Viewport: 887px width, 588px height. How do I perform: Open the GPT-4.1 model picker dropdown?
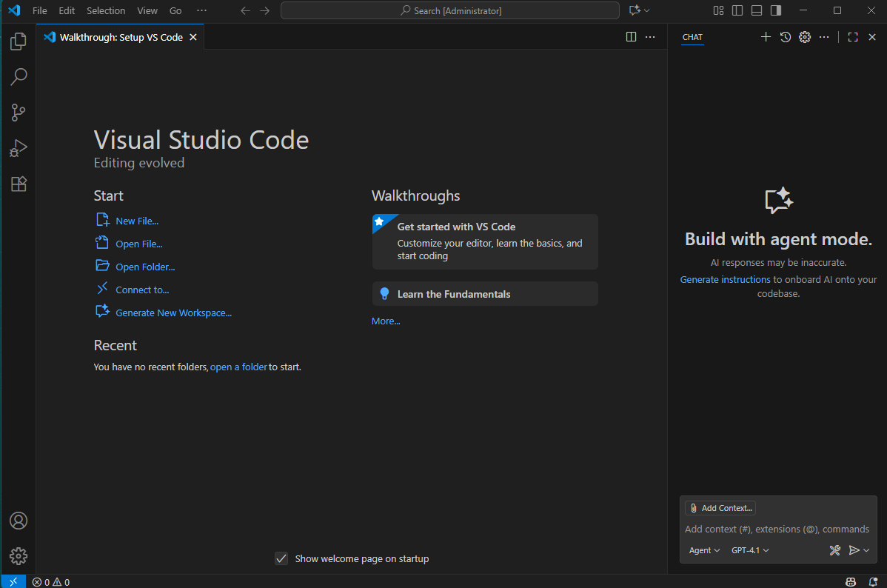tap(750, 550)
